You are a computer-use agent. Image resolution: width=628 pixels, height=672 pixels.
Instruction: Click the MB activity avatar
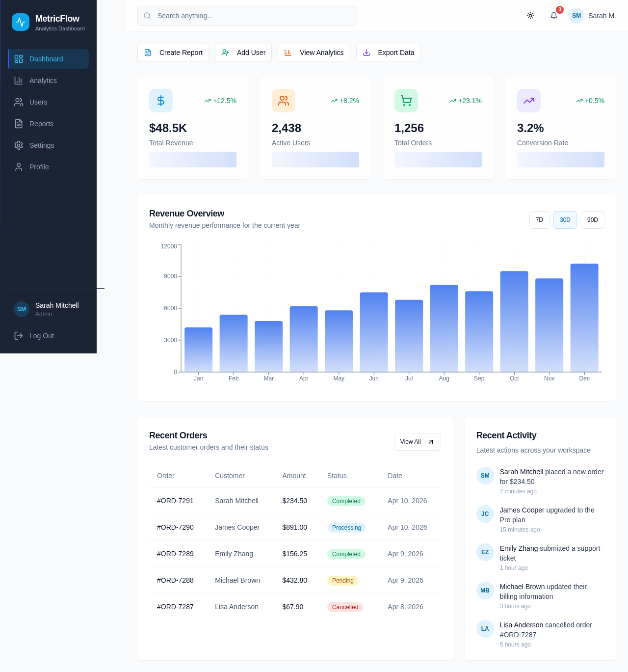tap(485, 591)
